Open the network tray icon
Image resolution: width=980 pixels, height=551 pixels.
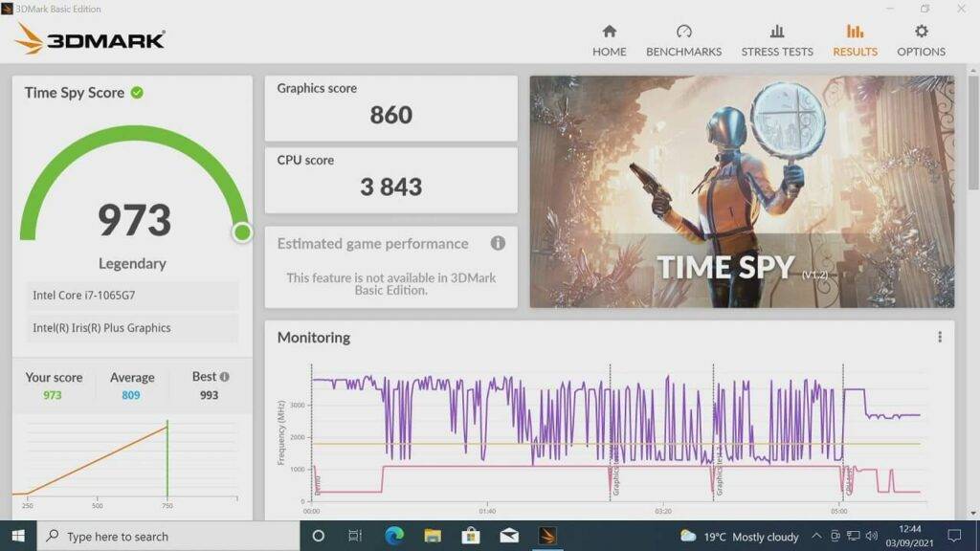(x=853, y=536)
